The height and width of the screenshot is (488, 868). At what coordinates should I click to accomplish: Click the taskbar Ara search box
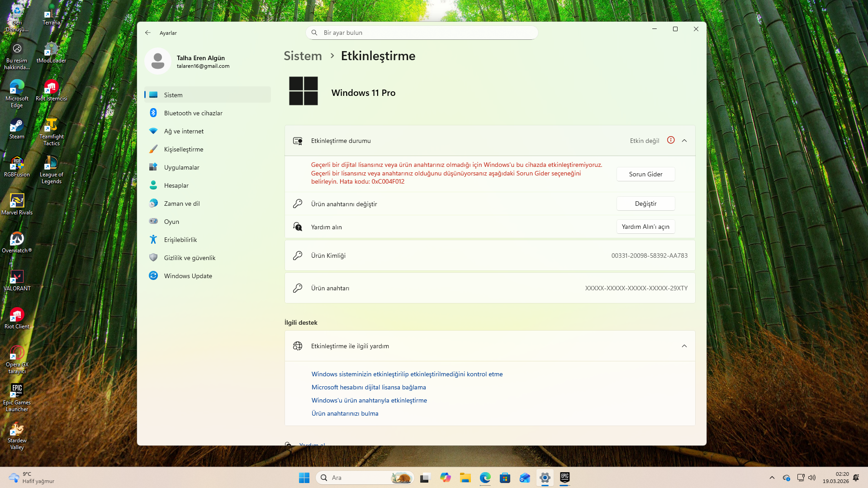(x=365, y=478)
